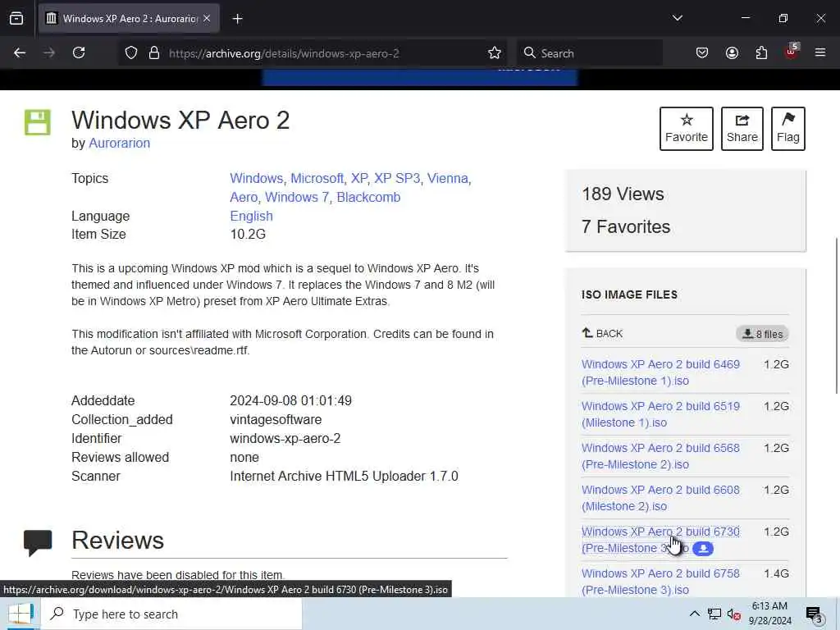The image size is (840, 630).
Task: Open Aurorarion uploader profile link
Action: pos(119,143)
